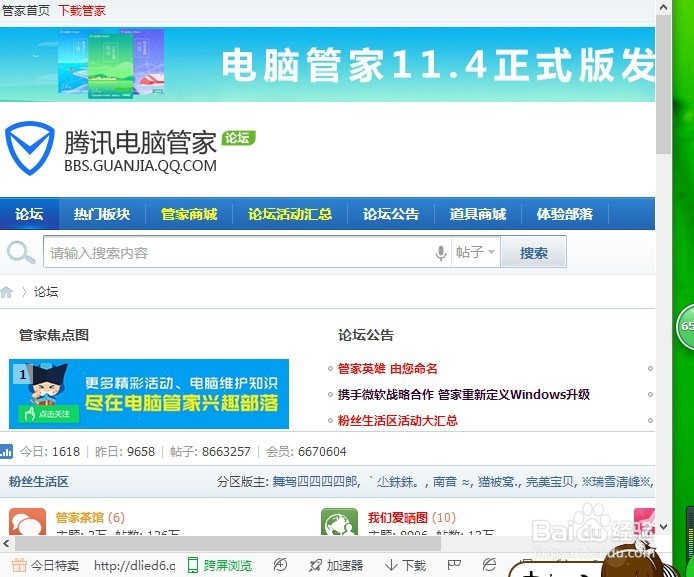Click the green 论坛 badge next to logo

[x=239, y=138]
